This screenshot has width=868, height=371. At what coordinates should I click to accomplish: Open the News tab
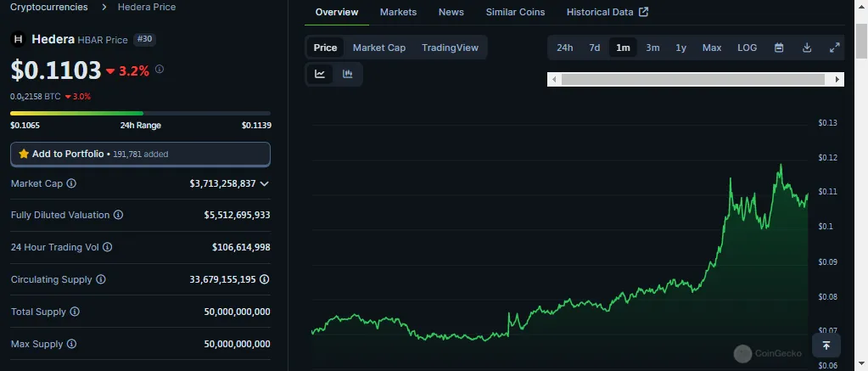(451, 12)
